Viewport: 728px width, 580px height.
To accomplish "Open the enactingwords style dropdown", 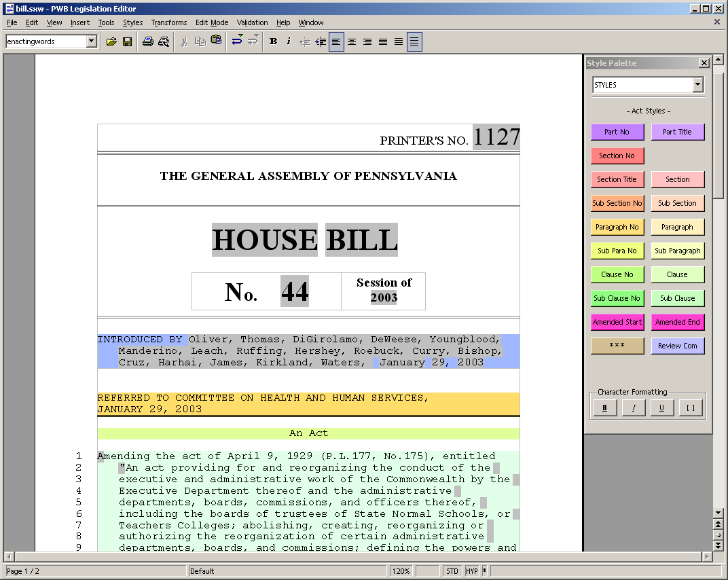I will coord(92,41).
